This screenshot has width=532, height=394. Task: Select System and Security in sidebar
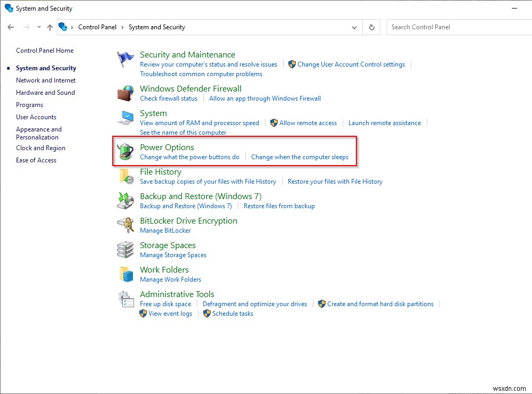pyautogui.click(x=46, y=68)
